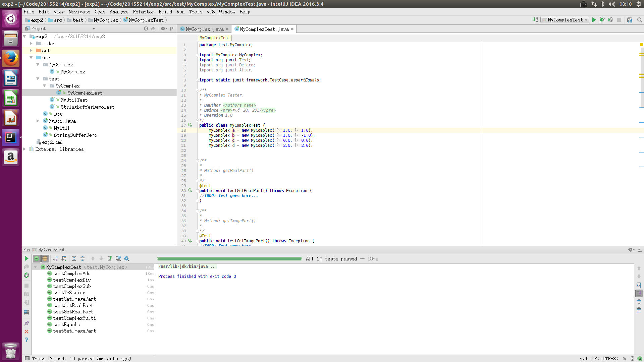Collapse the test folder
The width and height of the screenshot is (644, 362).
[38, 79]
